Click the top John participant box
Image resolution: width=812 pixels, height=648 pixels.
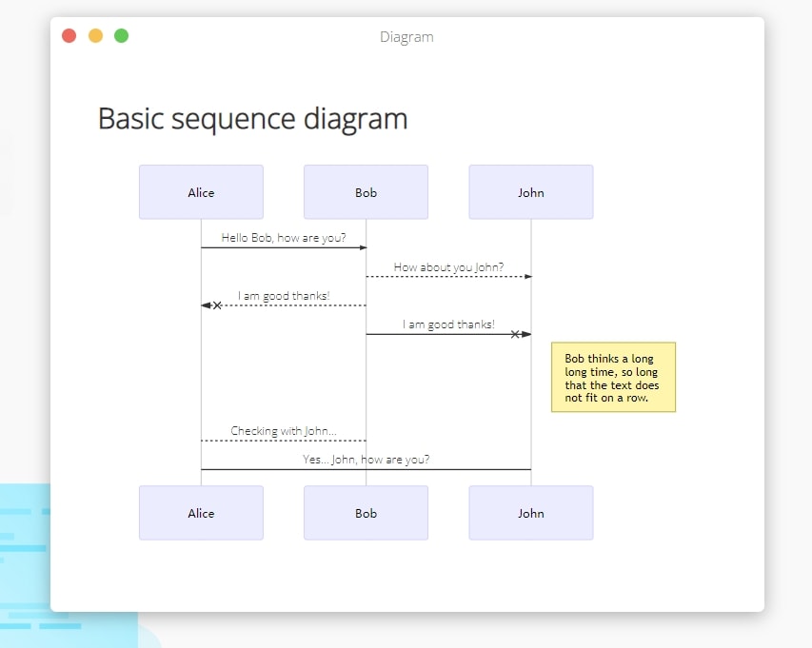pyautogui.click(x=531, y=192)
